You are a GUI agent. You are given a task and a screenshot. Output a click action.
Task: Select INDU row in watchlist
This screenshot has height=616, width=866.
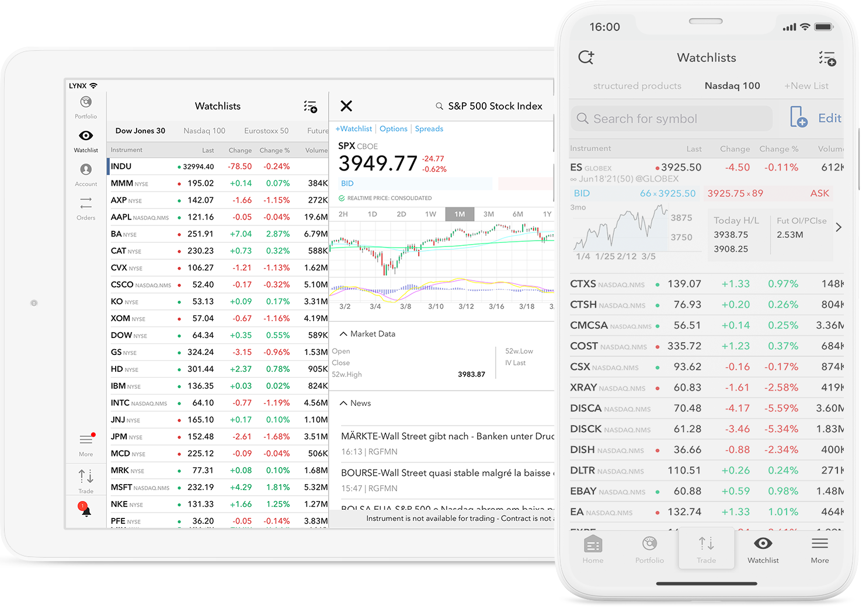(x=218, y=166)
